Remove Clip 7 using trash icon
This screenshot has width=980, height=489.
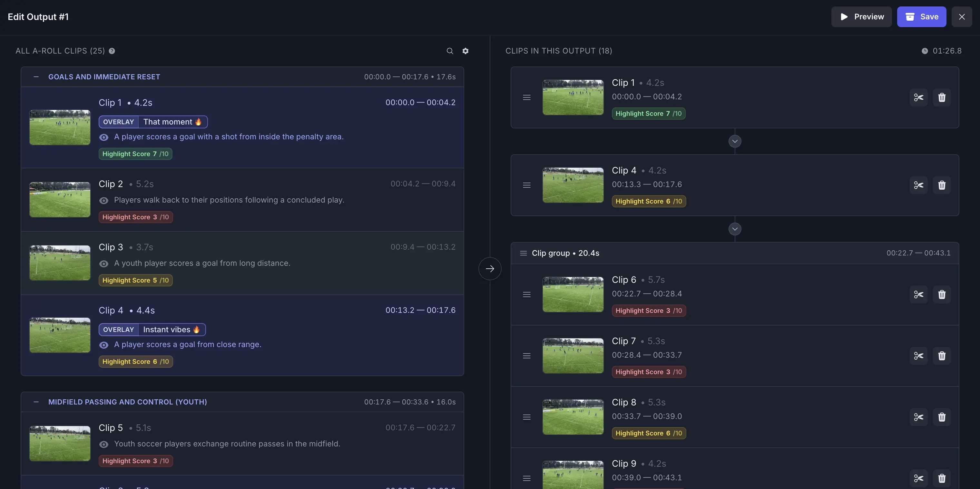[942, 356]
